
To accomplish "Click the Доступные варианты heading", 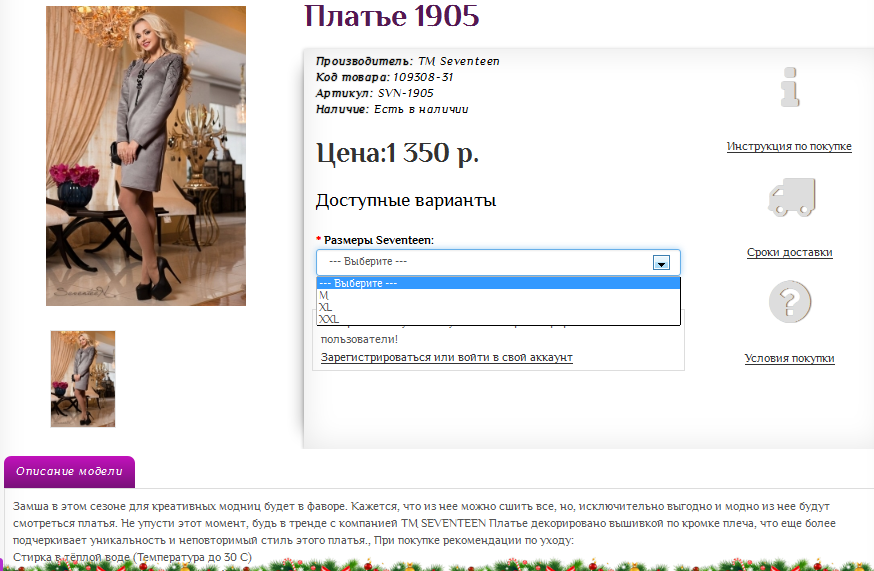I will (x=406, y=200).
